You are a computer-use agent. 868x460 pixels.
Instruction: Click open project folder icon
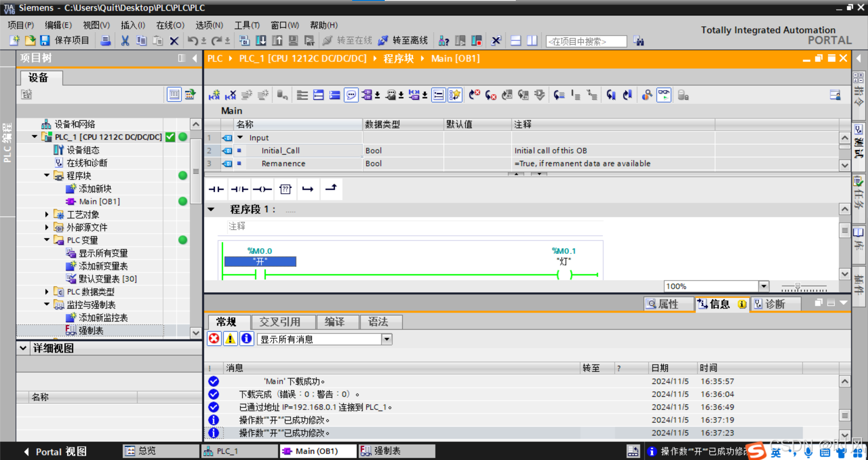point(30,41)
